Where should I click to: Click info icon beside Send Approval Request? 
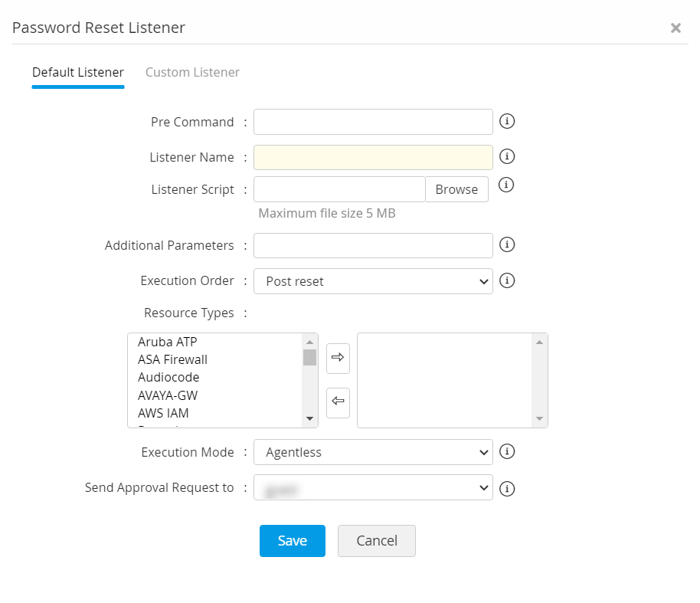[x=506, y=488]
